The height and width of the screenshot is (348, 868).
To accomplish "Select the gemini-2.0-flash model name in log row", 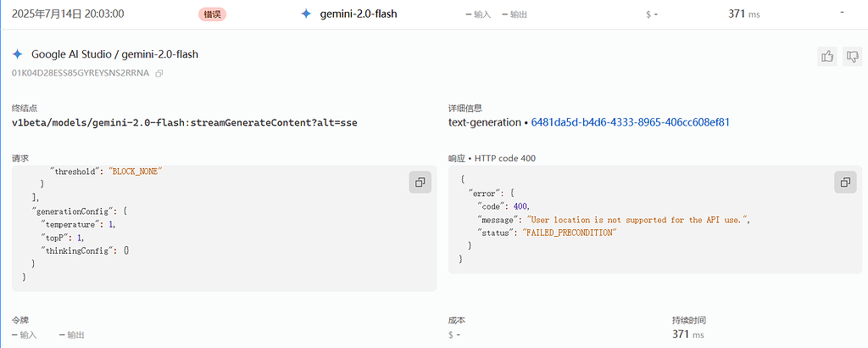I will coord(359,14).
